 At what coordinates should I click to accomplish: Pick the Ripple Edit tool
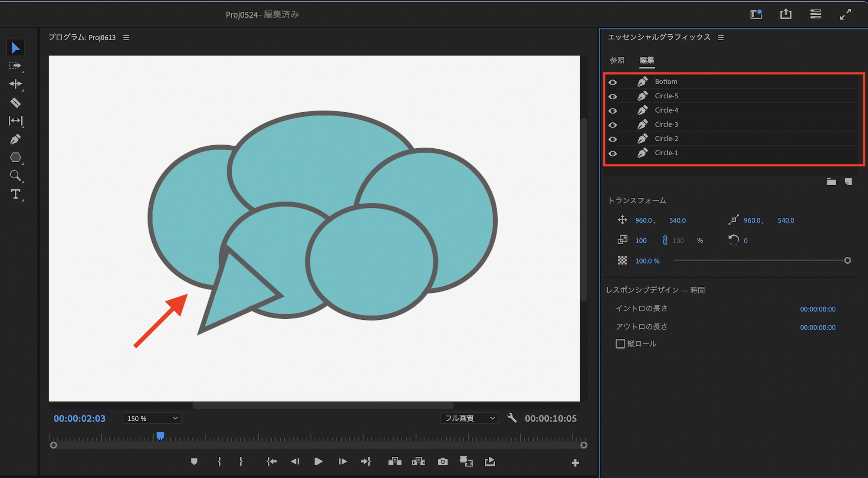[x=15, y=84]
